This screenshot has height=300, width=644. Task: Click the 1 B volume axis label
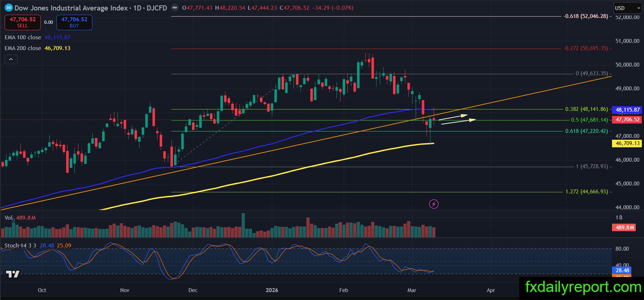tap(619, 218)
